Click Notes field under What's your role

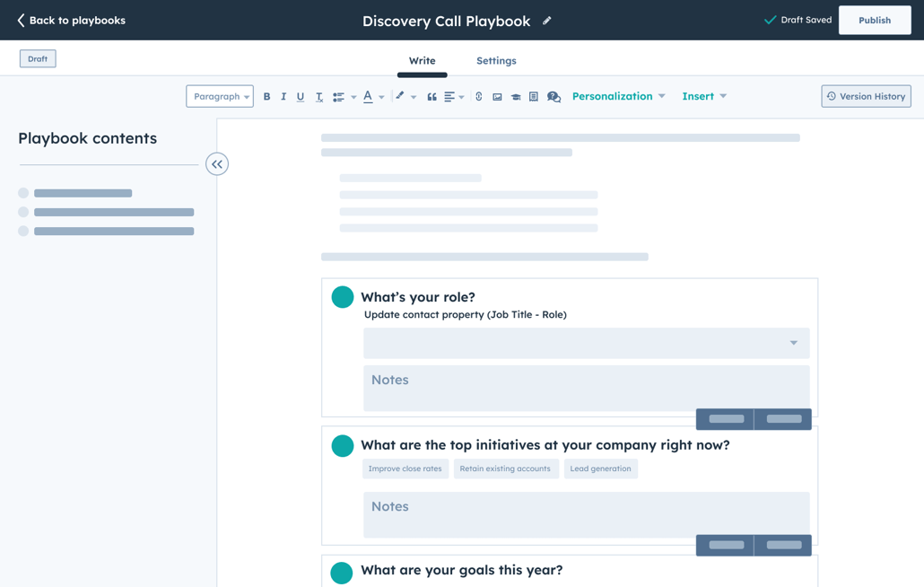tap(587, 388)
